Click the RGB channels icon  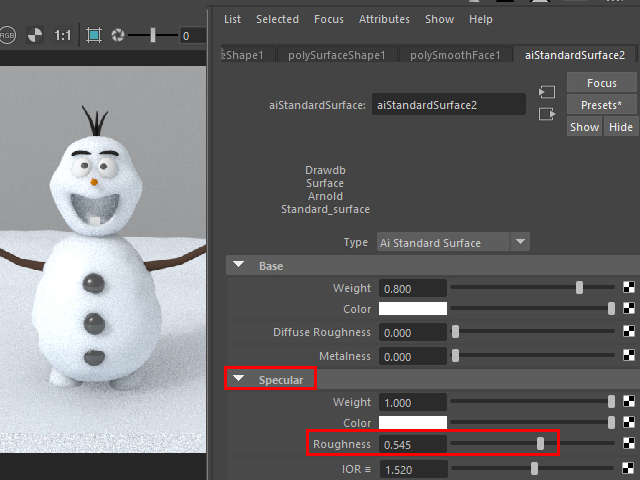pos(6,35)
